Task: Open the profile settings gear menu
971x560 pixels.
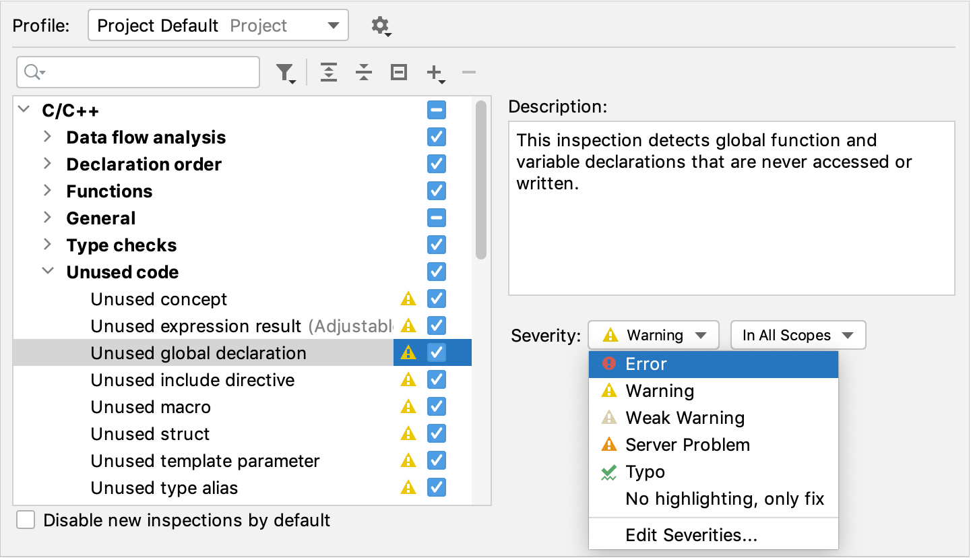Action: [381, 26]
